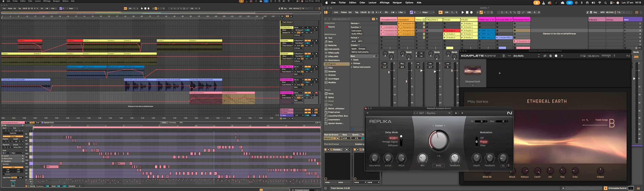Click the plus icon in Komplete Kontrol header bar

pyautogui.click(x=562, y=56)
